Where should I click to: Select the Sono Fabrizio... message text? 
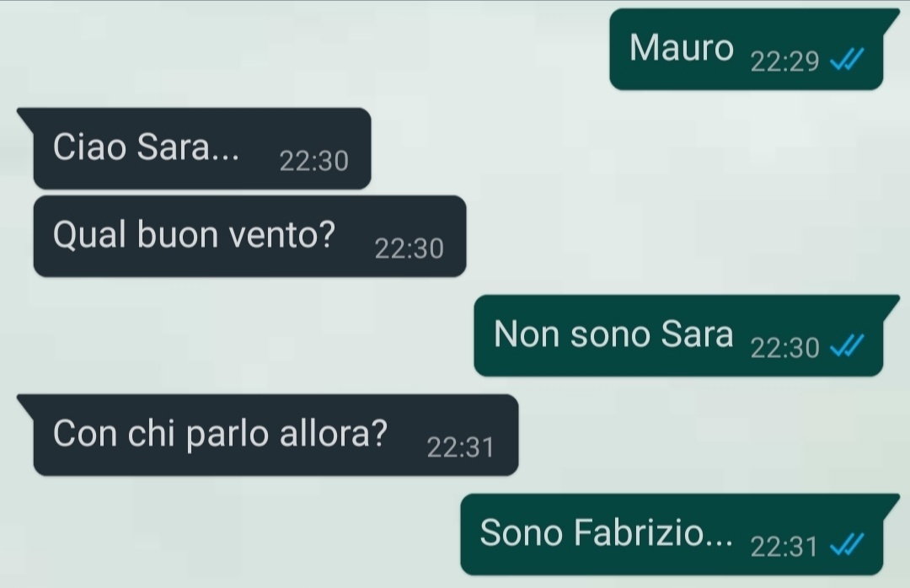pyautogui.click(x=606, y=532)
